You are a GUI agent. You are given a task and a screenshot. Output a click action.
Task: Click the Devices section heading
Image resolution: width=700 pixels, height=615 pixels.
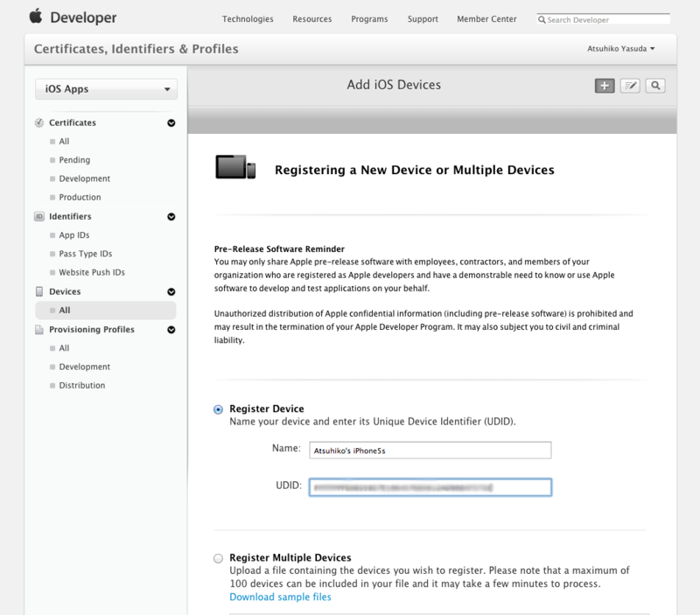click(x=65, y=291)
